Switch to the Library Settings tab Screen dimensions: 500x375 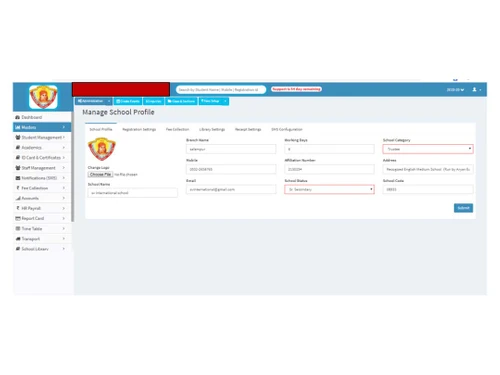tap(212, 129)
